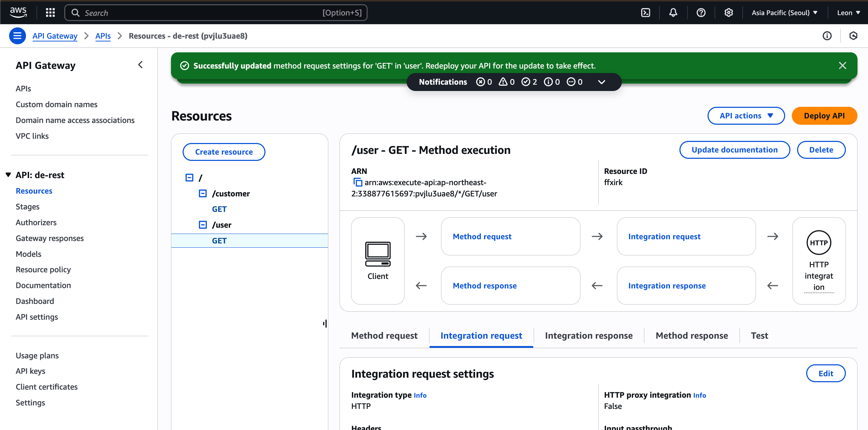
Task: Open the AWS CloudShell icon
Action: pos(645,13)
